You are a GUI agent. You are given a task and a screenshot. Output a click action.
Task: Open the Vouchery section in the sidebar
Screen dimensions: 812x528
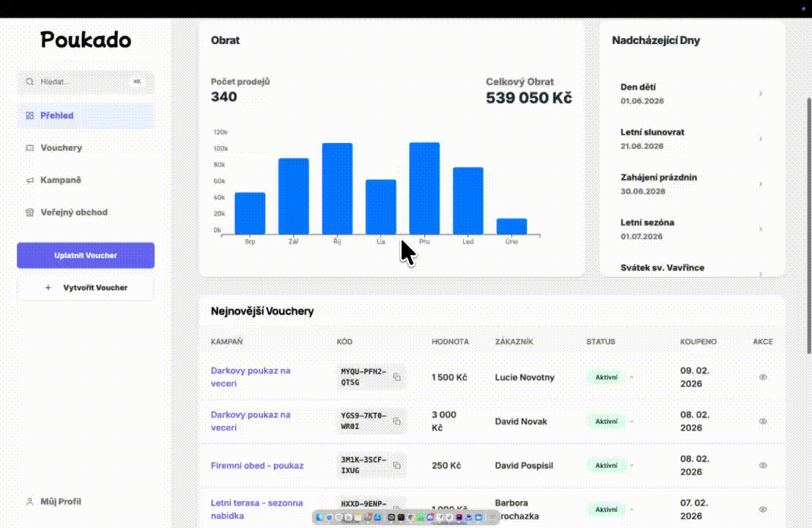[62, 148]
